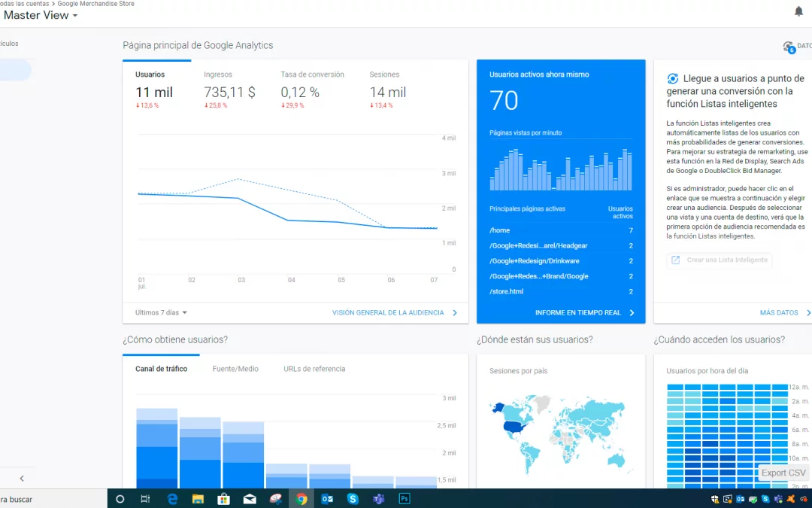Open the Datos insights icon with badge
Screen dimensions: 812x508
[x=789, y=47]
